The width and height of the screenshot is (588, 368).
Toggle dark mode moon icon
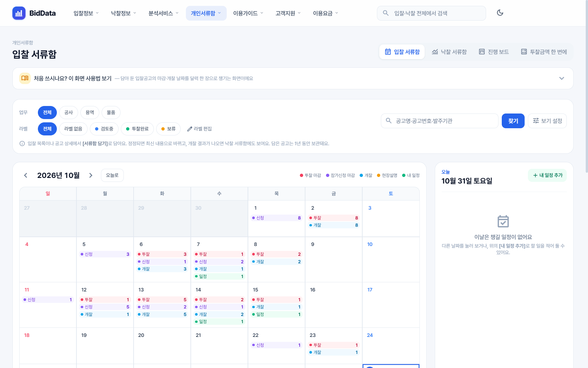coord(500,13)
